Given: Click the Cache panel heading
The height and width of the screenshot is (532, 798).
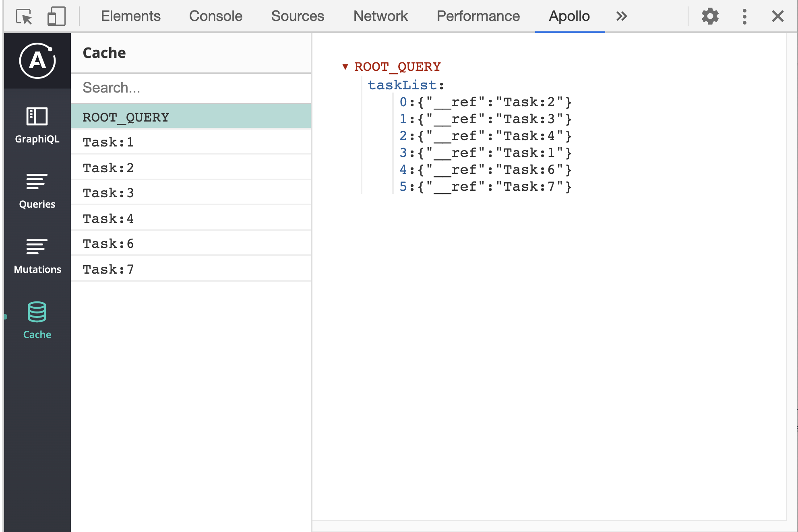Looking at the screenshot, I should (x=104, y=53).
